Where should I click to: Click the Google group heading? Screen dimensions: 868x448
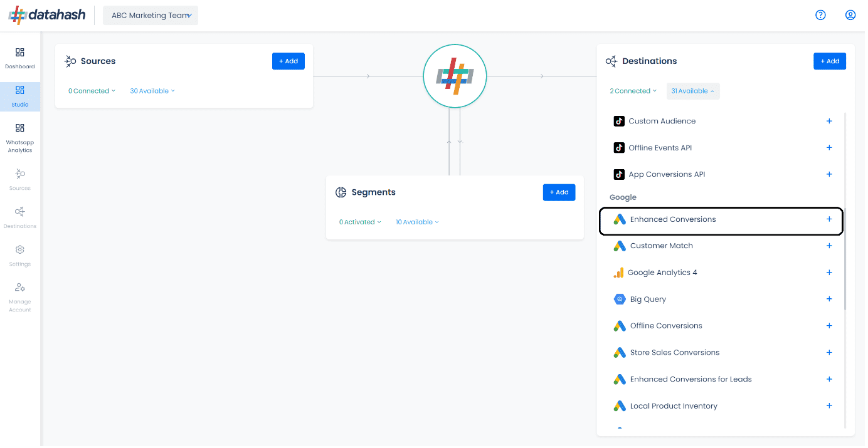623,197
